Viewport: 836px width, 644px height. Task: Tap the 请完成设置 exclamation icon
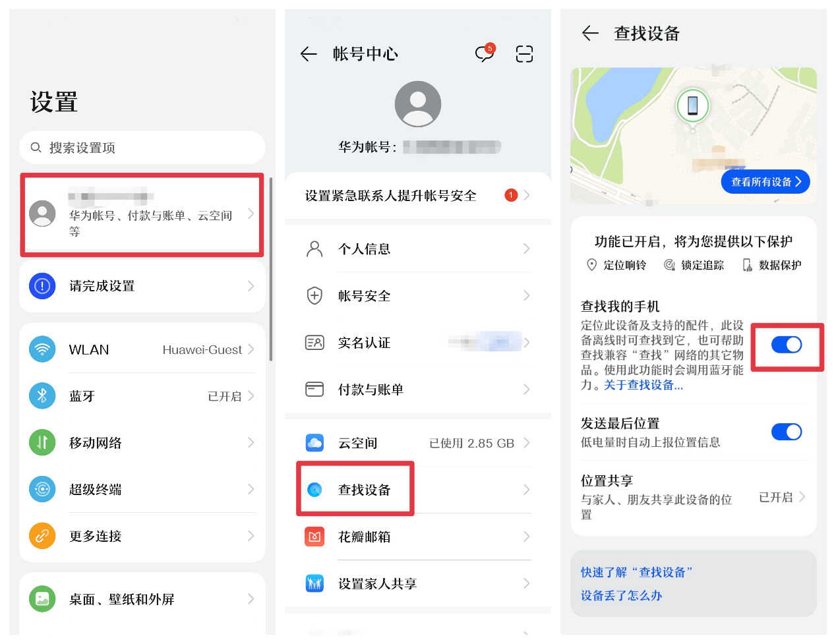pos(42,285)
